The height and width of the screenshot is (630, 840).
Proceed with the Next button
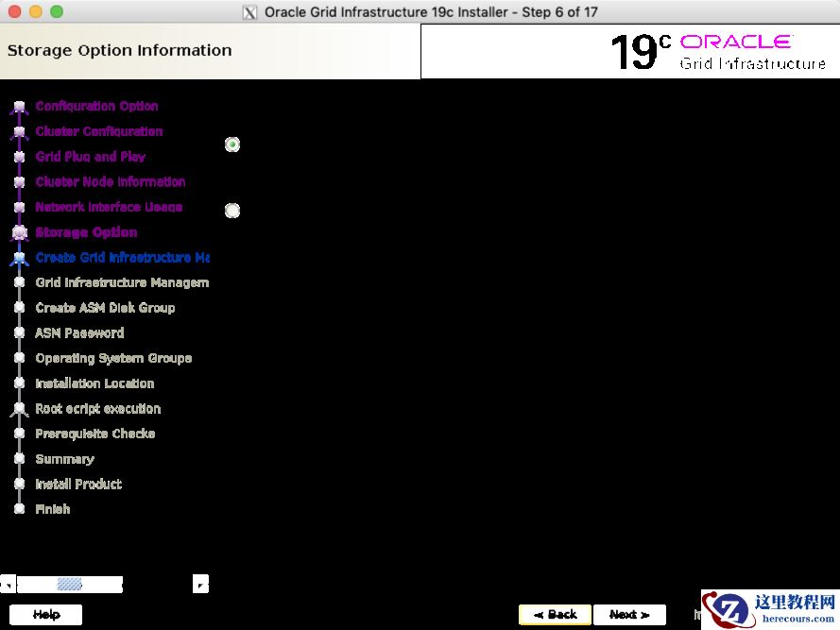(x=629, y=615)
